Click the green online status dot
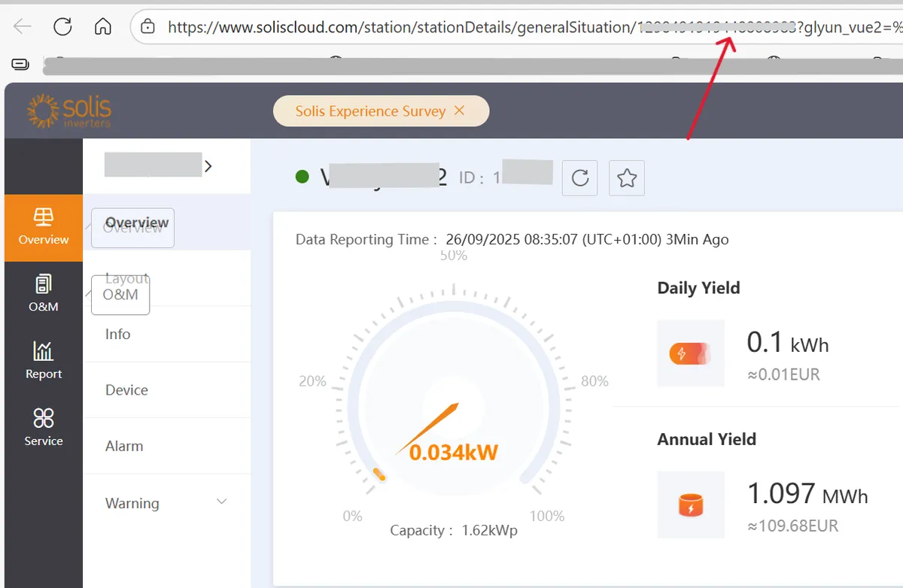903x588 pixels. point(303,177)
